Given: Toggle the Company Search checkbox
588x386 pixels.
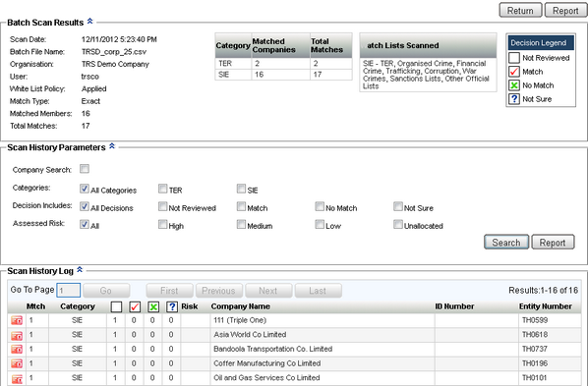Looking at the screenshot, I should 85,169.
